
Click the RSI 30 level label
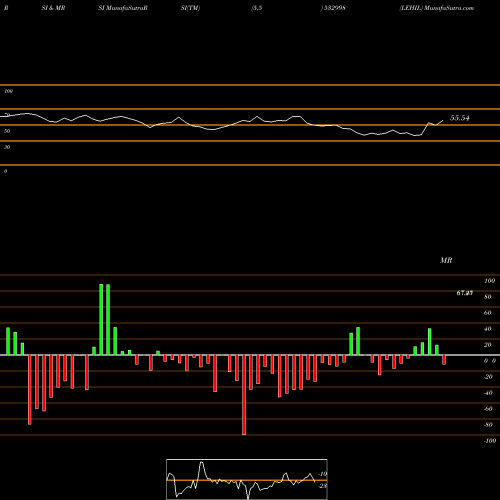pos(7,147)
